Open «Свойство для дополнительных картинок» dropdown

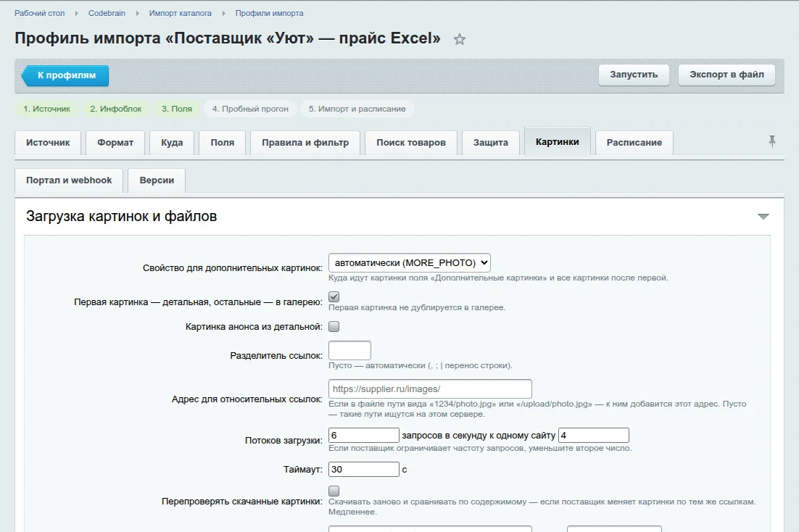pos(409,263)
